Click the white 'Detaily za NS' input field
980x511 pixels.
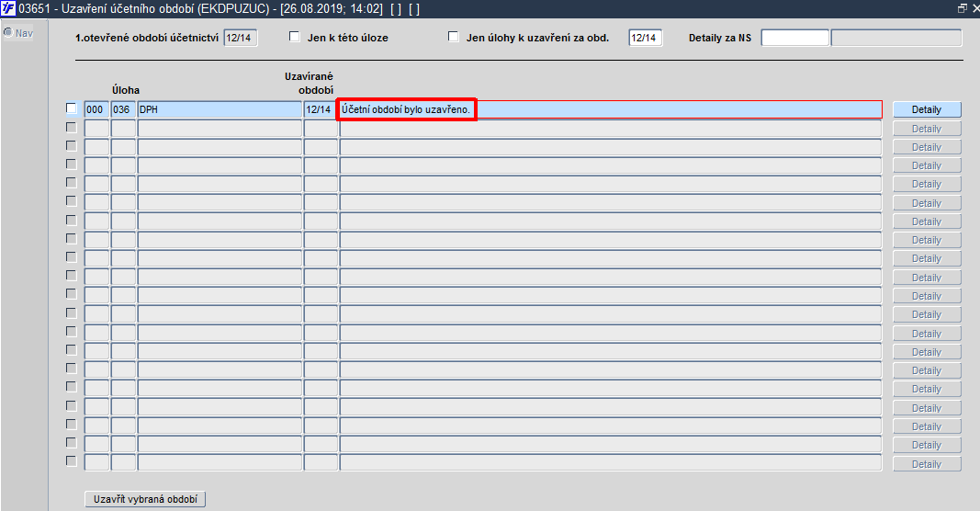[x=795, y=38]
